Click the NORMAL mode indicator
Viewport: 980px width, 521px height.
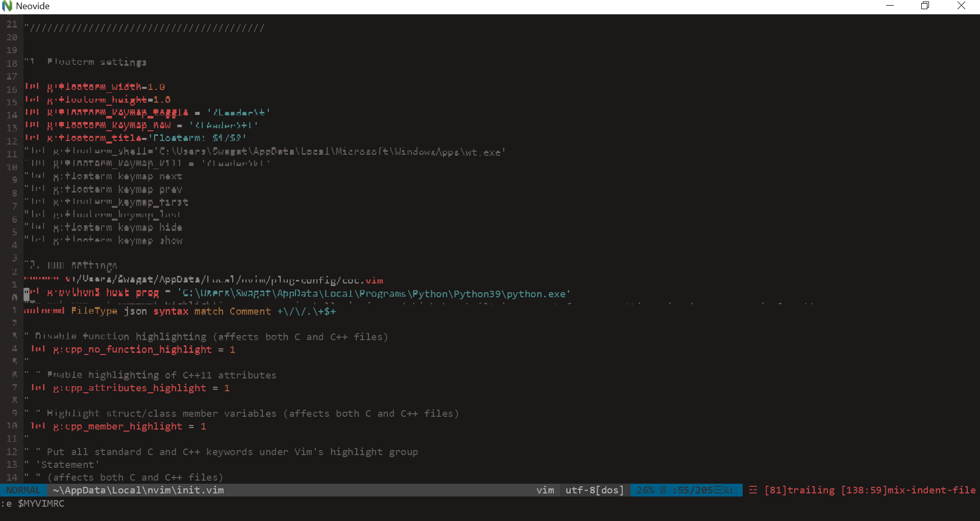coord(22,490)
